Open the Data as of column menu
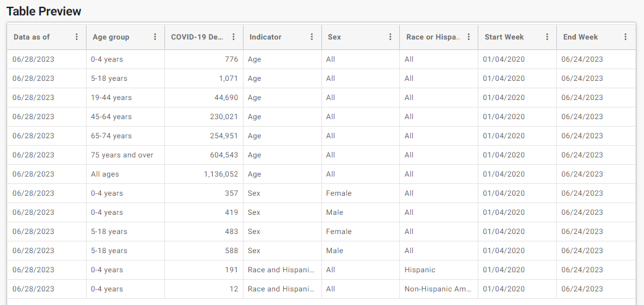Image resolution: width=644 pixels, height=305 pixels. click(x=77, y=37)
